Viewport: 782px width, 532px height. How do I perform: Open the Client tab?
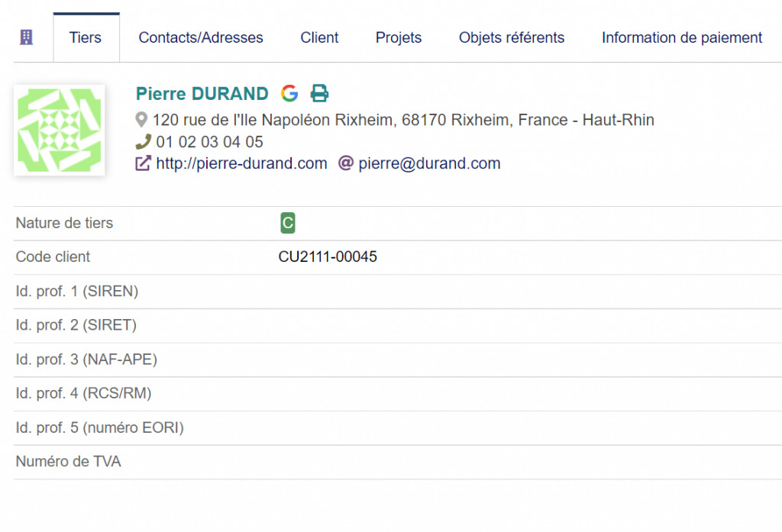pos(319,37)
